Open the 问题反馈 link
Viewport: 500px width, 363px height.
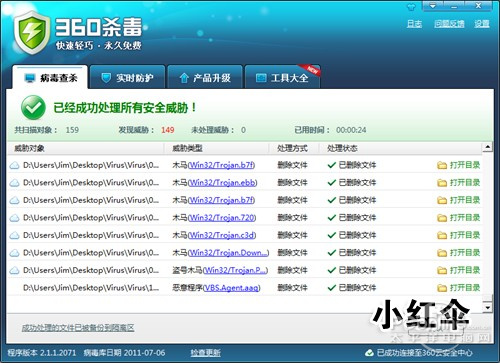[x=449, y=24]
